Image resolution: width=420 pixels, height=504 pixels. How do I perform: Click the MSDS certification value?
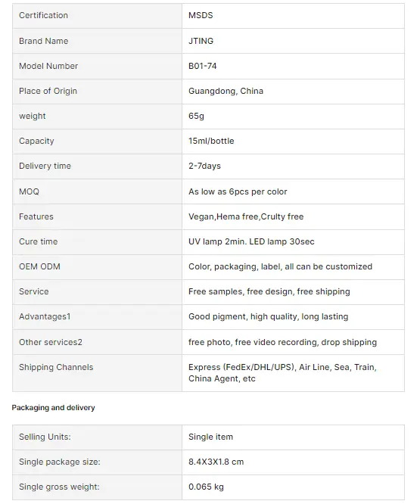pyautogui.click(x=201, y=15)
